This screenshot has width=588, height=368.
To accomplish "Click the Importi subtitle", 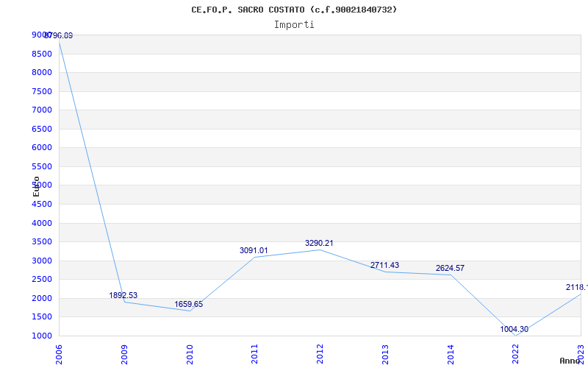I will 294,25.
